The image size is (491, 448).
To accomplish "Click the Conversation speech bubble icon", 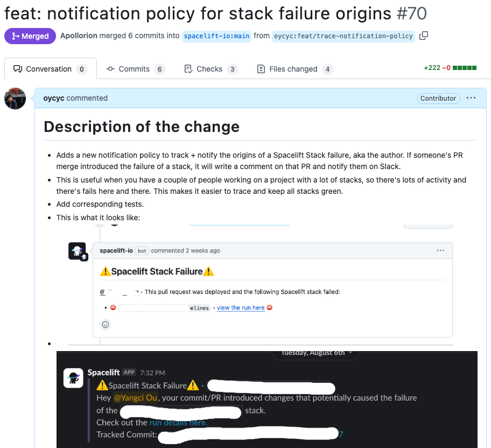I will pos(17,69).
